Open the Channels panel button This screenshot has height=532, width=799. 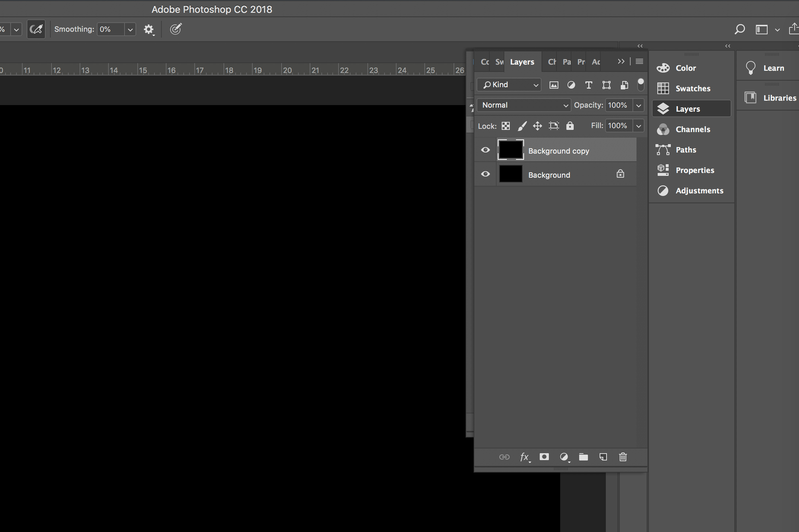[x=692, y=129]
